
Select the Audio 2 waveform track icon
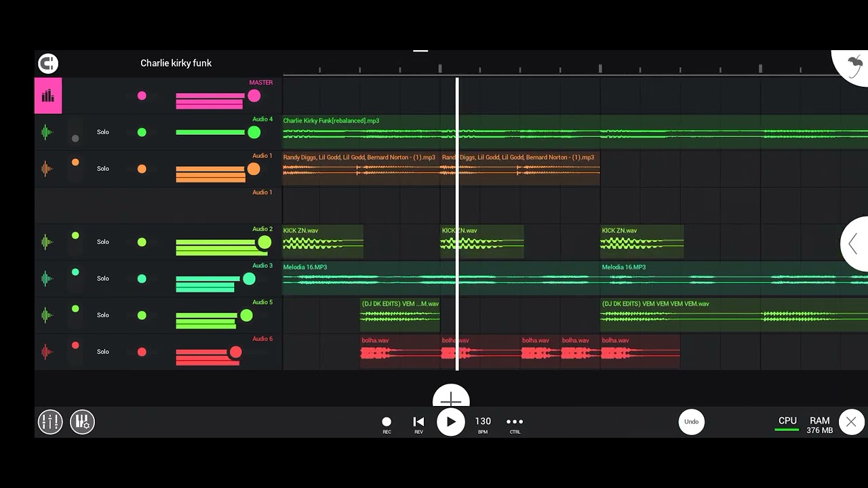[47, 242]
